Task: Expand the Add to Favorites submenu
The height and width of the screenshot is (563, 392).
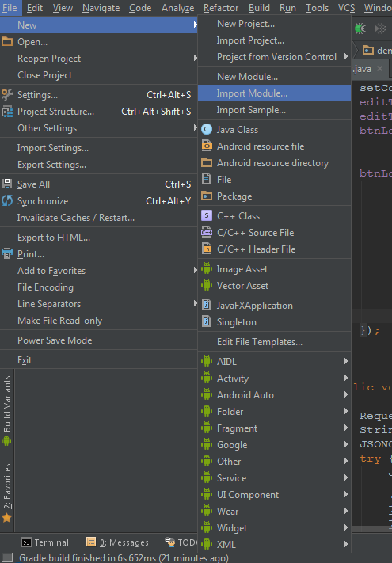Action: click(196, 270)
